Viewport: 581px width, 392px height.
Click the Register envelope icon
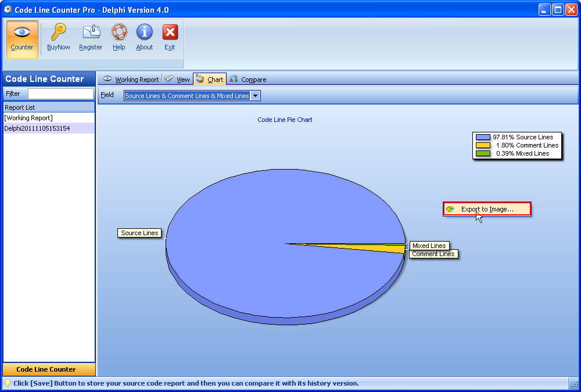tap(91, 33)
